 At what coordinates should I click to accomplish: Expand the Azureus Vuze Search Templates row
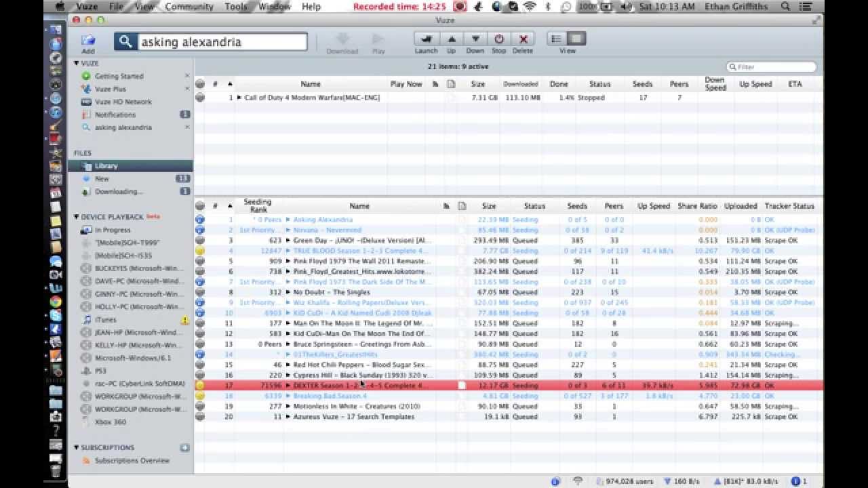coord(288,417)
